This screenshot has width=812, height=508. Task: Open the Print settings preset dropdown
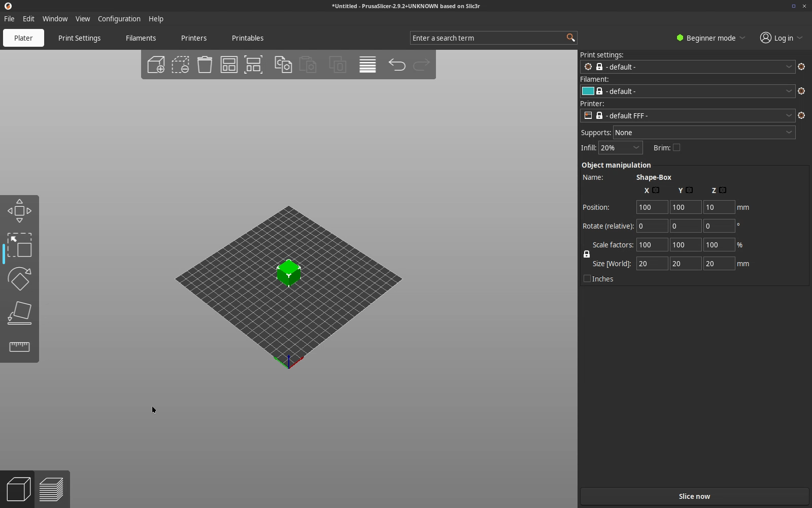(x=688, y=67)
